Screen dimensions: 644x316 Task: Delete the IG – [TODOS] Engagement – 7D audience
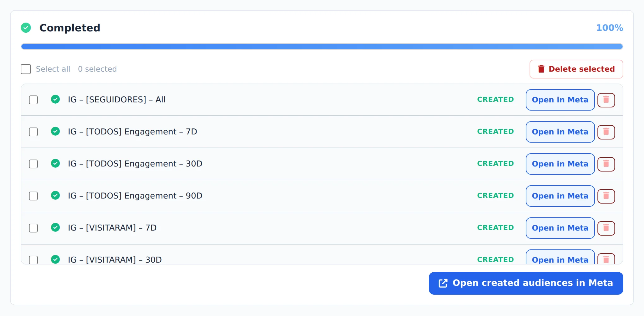pos(606,132)
